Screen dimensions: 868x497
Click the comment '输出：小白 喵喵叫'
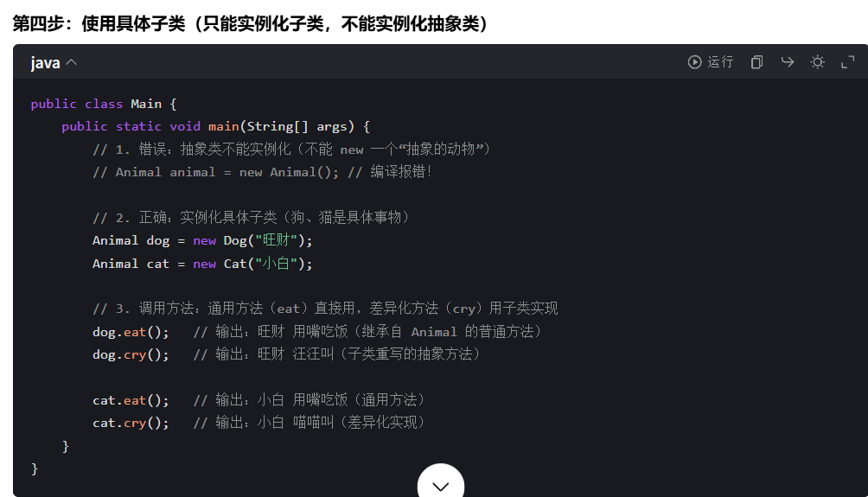point(309,423)
